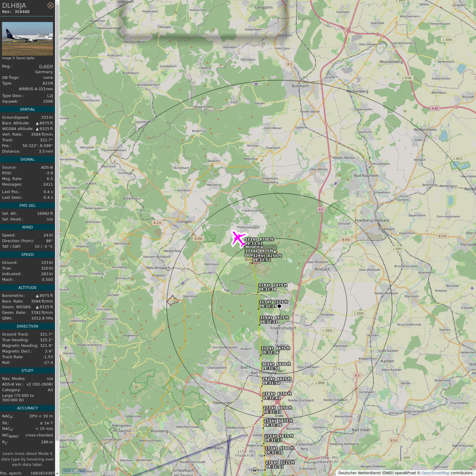Click the SIGNAL section header
This screenshot has width=476, height=476.
click(27, 159)
